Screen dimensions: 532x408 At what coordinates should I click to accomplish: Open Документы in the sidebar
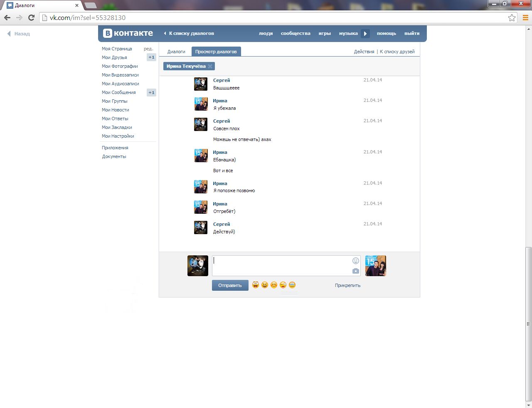114,156
